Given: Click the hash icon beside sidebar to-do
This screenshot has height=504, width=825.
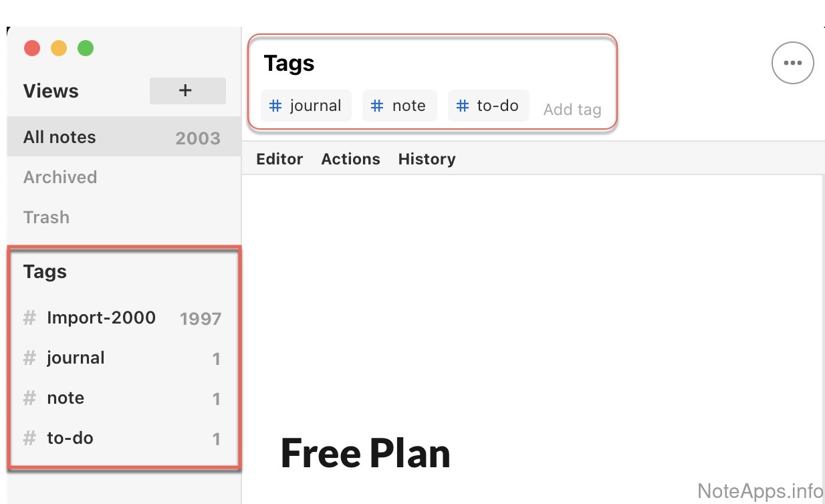Looking at the screenshot, I should [x=29, y=438].
